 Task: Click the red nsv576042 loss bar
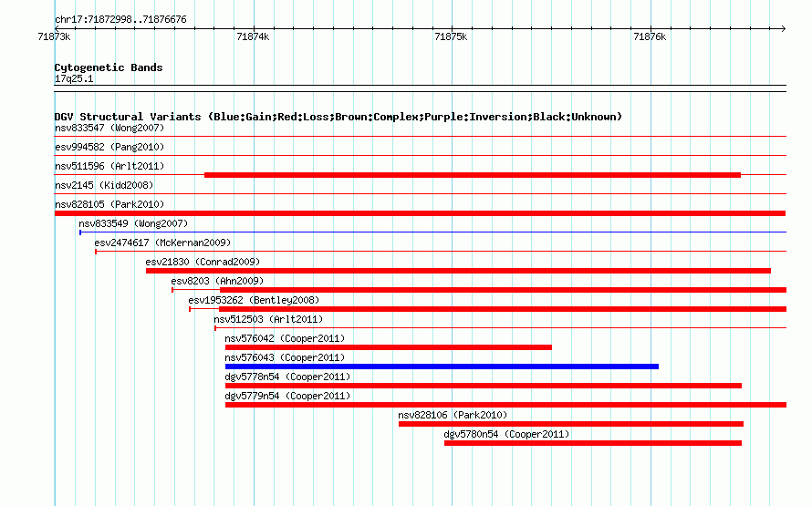tap(389, 347)
